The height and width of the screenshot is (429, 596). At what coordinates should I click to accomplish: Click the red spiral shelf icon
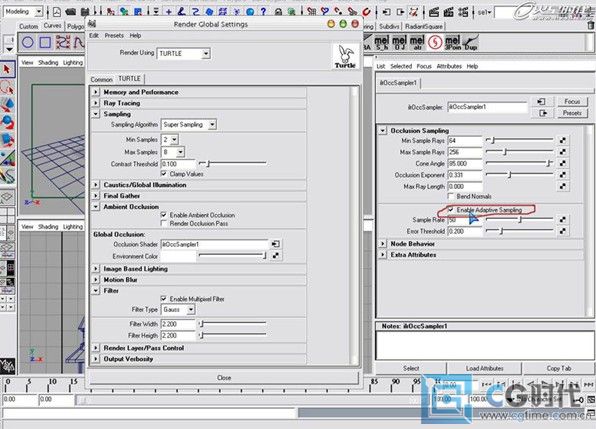click(435, 43)
